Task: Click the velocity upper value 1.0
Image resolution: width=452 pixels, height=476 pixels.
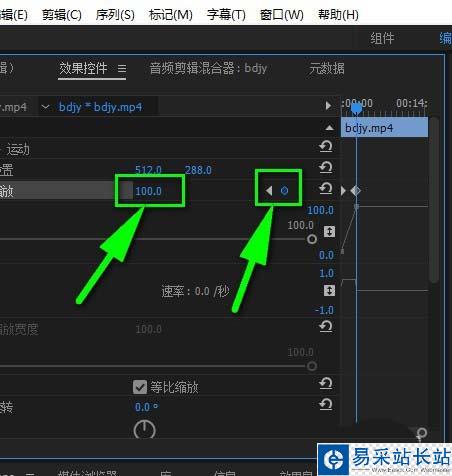Action: 327,273
